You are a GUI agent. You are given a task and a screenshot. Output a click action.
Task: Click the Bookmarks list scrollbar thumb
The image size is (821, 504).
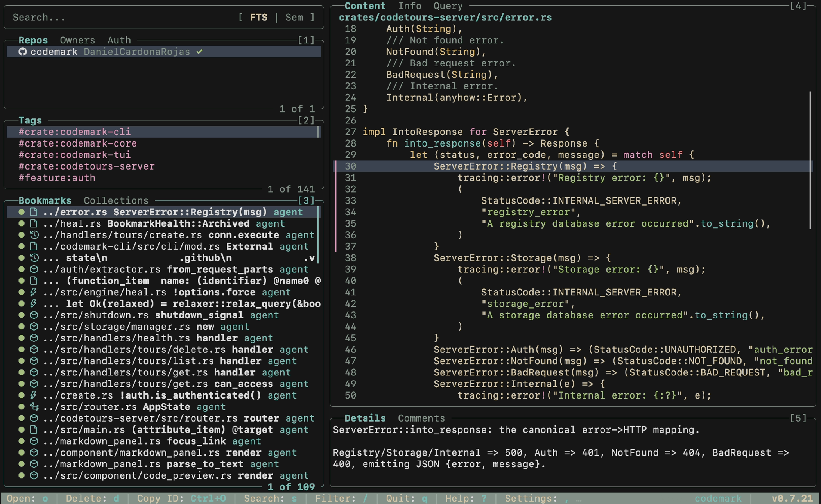[319, 234]
